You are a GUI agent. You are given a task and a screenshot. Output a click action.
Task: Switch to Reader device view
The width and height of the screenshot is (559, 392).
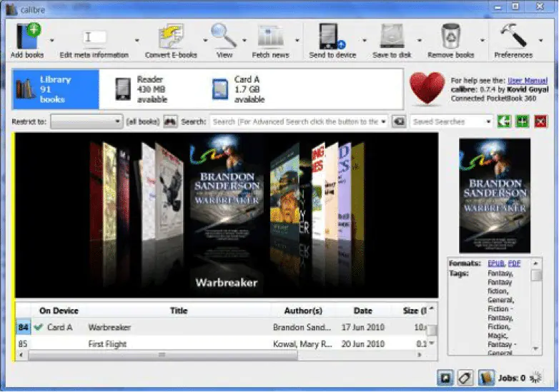pyautogui.click(x=141, y=89)
